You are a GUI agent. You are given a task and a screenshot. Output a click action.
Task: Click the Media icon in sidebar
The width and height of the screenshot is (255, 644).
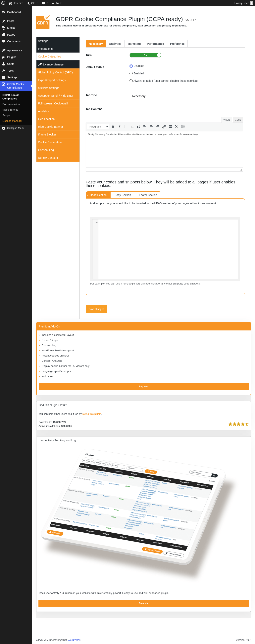point(4,28)
